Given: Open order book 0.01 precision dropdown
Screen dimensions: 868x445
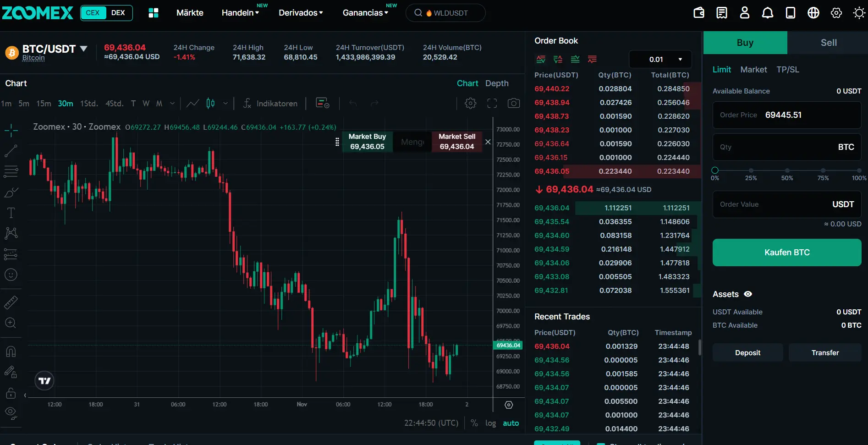Looking at the screenshot, I should pos(660,60).
